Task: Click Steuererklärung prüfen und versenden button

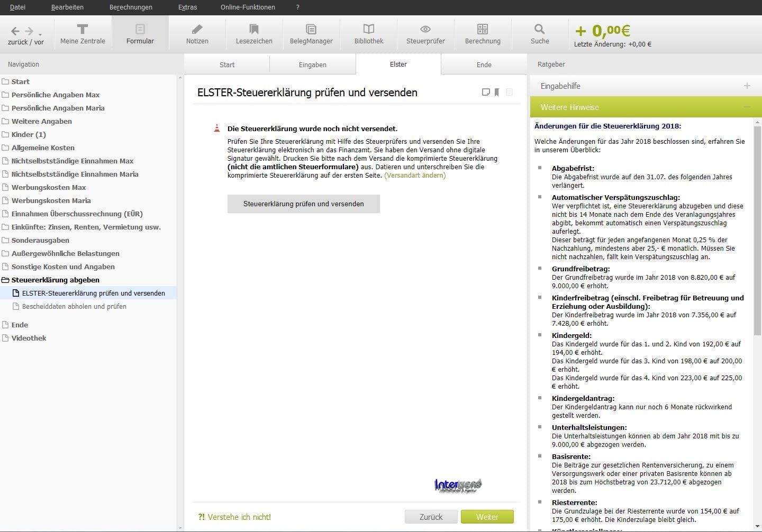Action: click(x=303, y=204)
